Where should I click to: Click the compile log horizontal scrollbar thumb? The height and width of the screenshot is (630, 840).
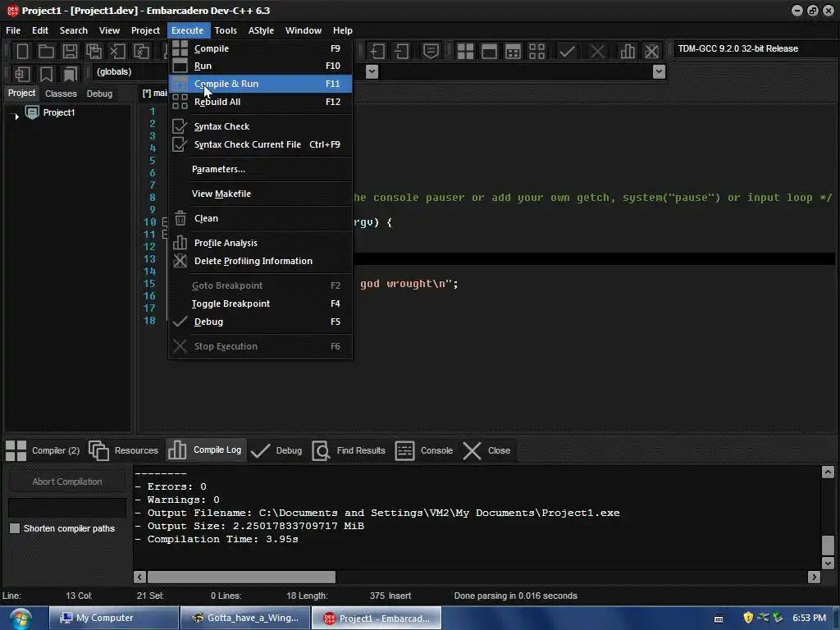click(242, 577)
